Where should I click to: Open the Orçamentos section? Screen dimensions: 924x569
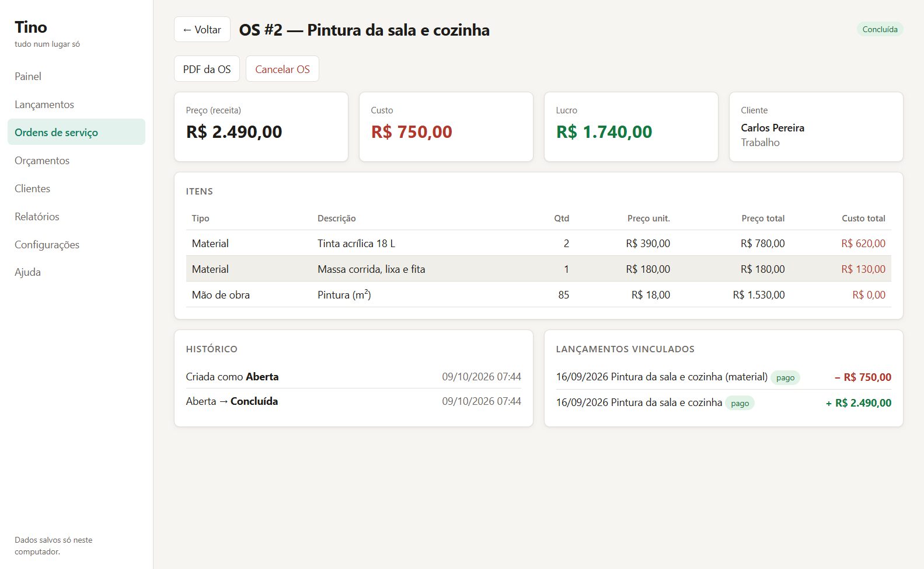coord(76,161)
